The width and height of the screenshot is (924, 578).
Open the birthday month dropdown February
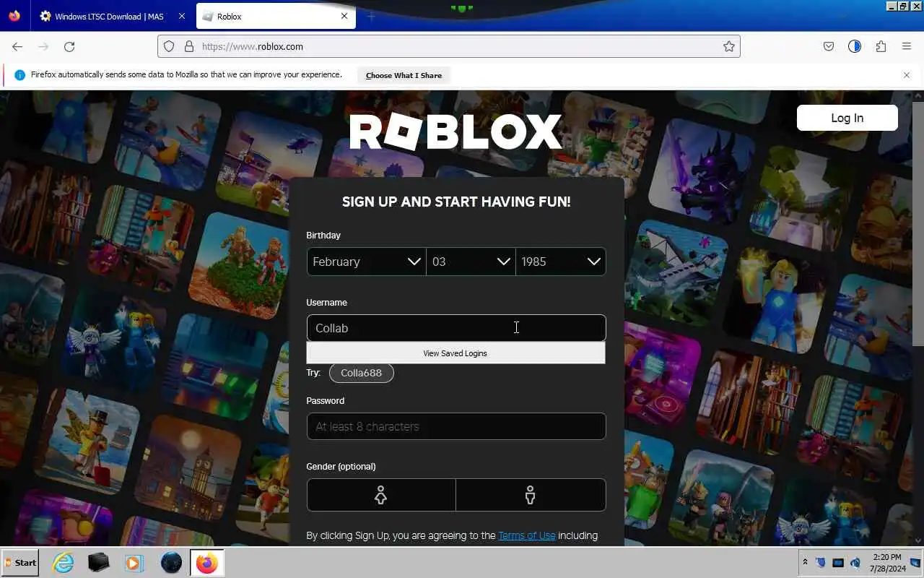[x=367, y=262]
